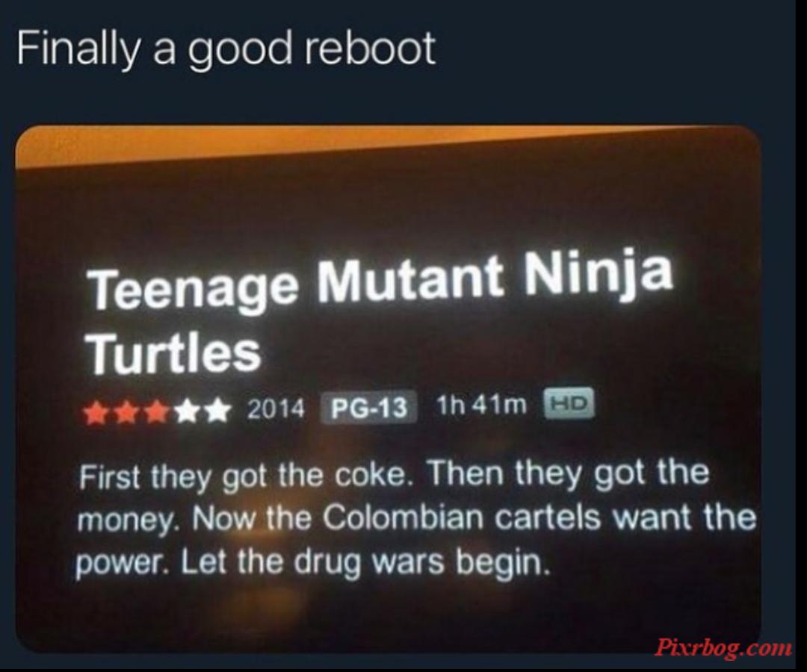Click the 2014 release year
This screenshot has width=807, height=672.
click(x=276, y=408)
